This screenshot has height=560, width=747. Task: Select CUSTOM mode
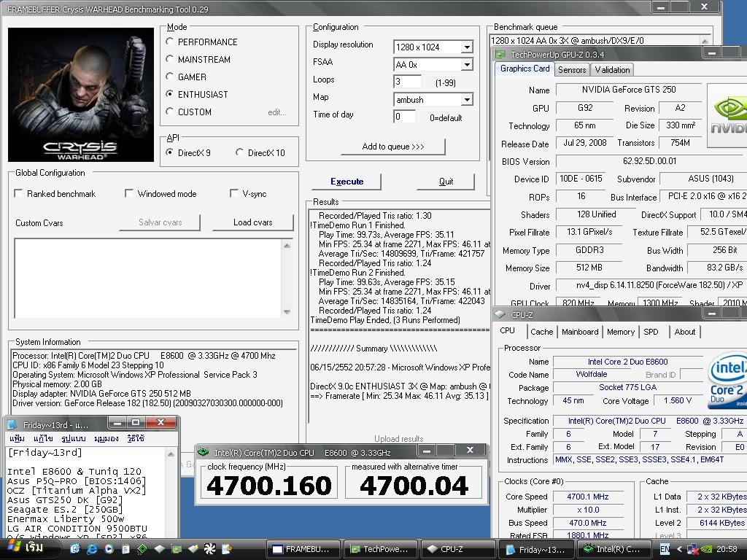pos(169,112)
